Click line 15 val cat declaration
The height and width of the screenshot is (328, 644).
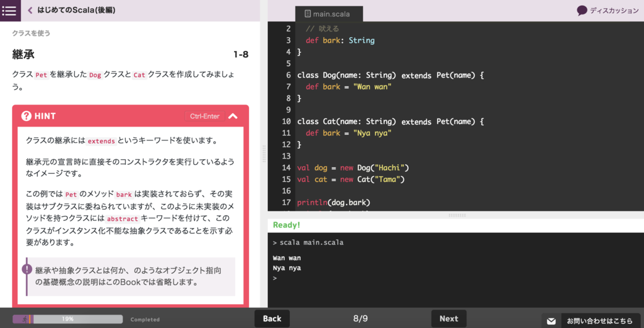tap(351, 179)
